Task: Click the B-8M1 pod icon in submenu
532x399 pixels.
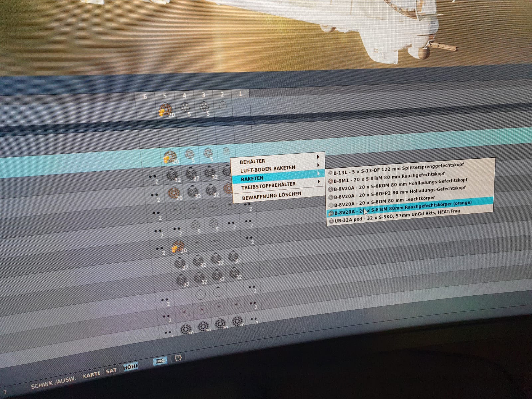Action: tap(331, 181)
